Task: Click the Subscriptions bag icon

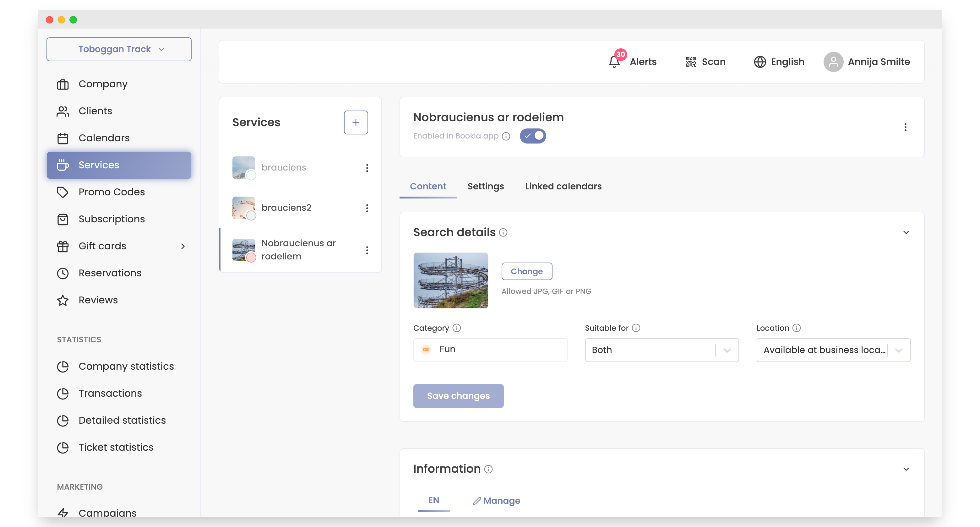Action: click(63, 219)
